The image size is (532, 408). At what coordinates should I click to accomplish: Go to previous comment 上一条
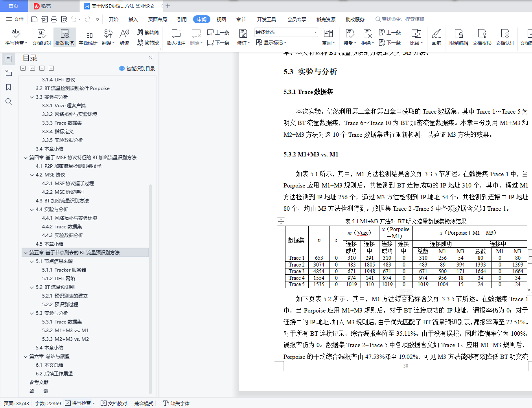pyautogui.click(x=218, y=33)
